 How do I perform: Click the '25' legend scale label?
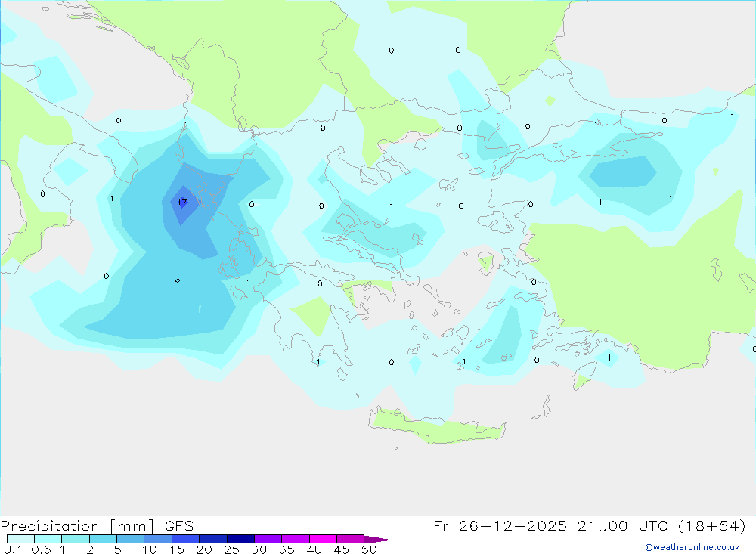pyautogui.click(x=231, y=549)
